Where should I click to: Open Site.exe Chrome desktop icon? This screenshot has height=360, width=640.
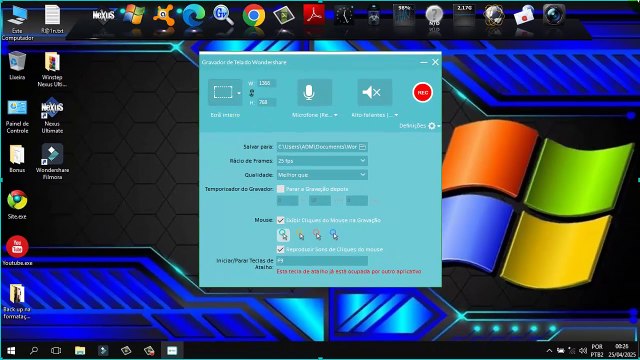click(17, 204)
